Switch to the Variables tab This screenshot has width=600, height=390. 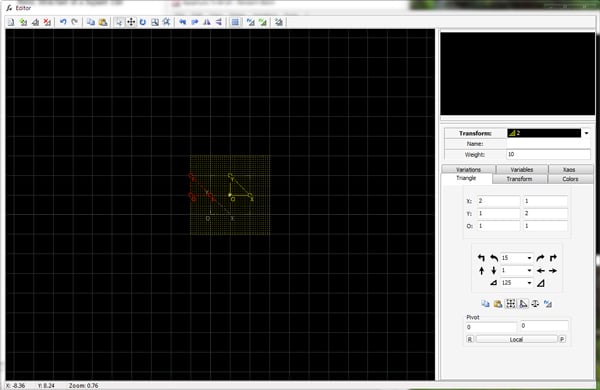(x=522, y=169)
